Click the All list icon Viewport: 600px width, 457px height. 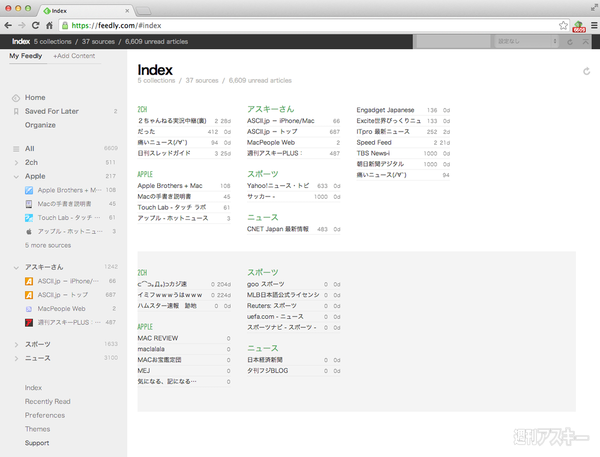[x=16, y=149]
